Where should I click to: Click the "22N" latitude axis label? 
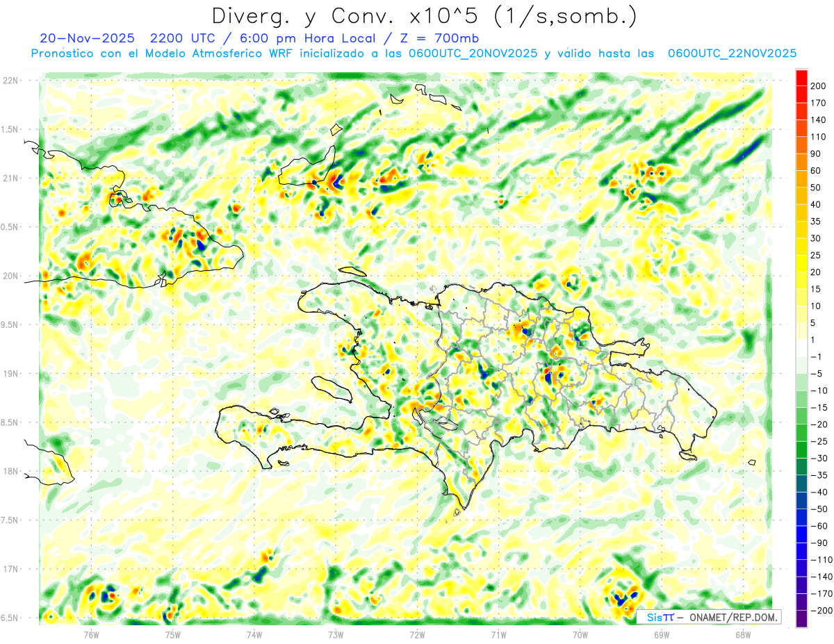[10, 80]
